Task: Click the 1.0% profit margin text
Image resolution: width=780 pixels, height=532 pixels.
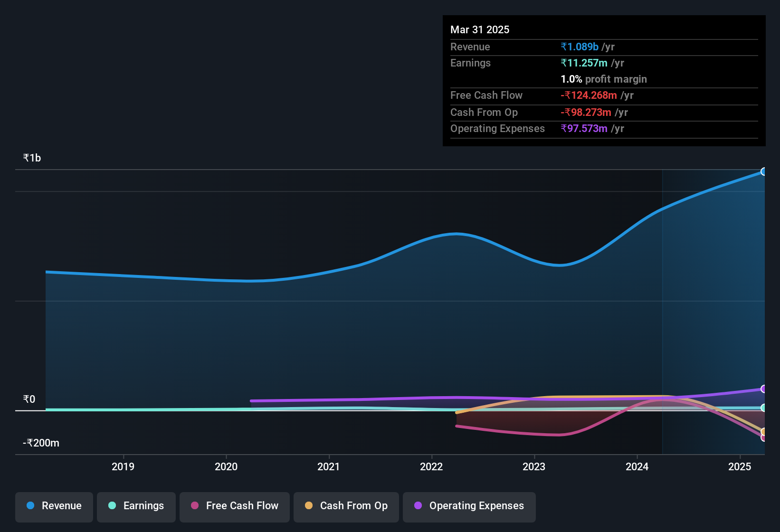Action: point(604,79)
